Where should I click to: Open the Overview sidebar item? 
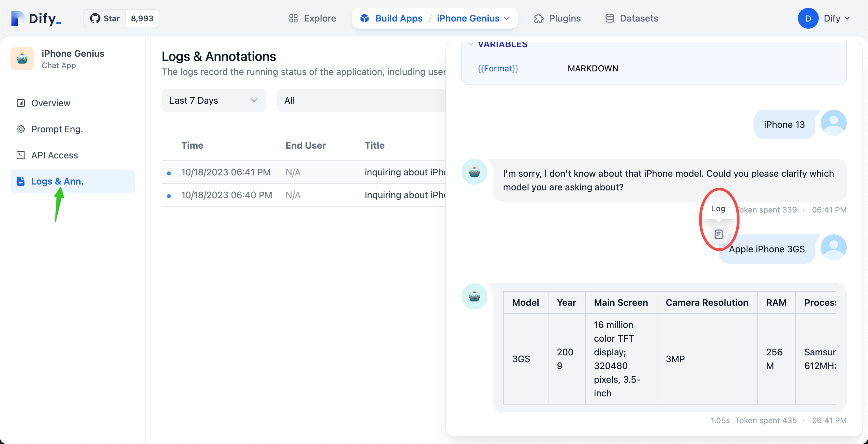coord(51,103)
